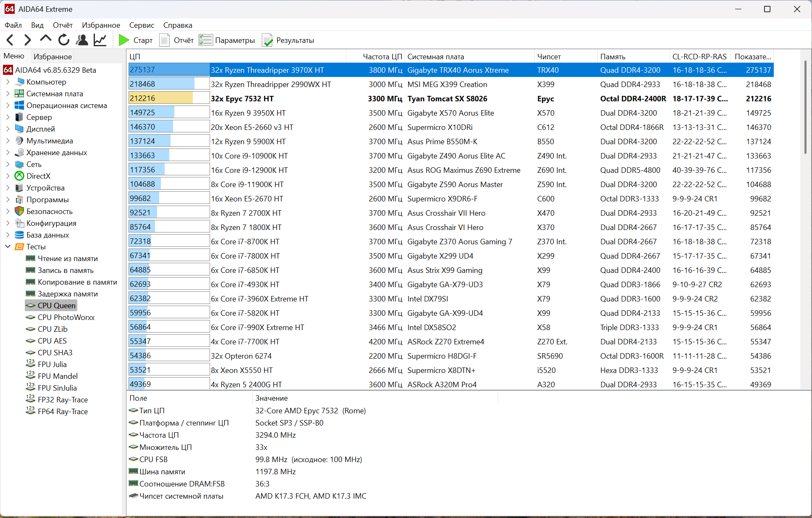Expand the Системная плата tree node
The image size is (812, 518).
(x=8, y=94)
